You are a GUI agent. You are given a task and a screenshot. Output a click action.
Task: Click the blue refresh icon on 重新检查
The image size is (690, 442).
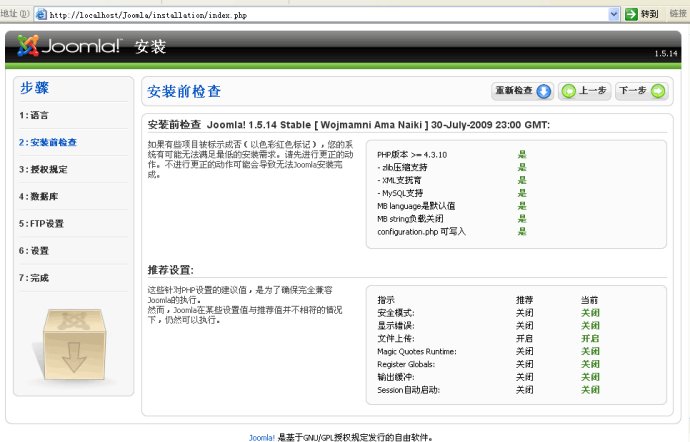click(544, 91)
